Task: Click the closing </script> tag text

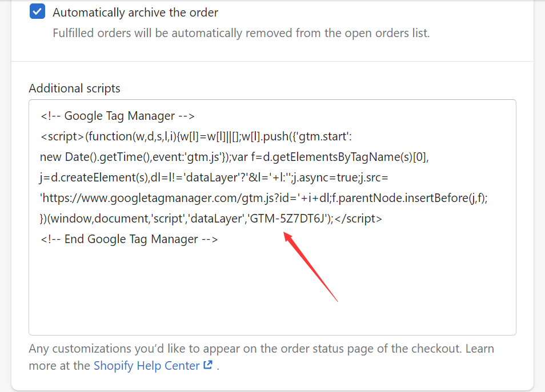Action: pos(358,219)
